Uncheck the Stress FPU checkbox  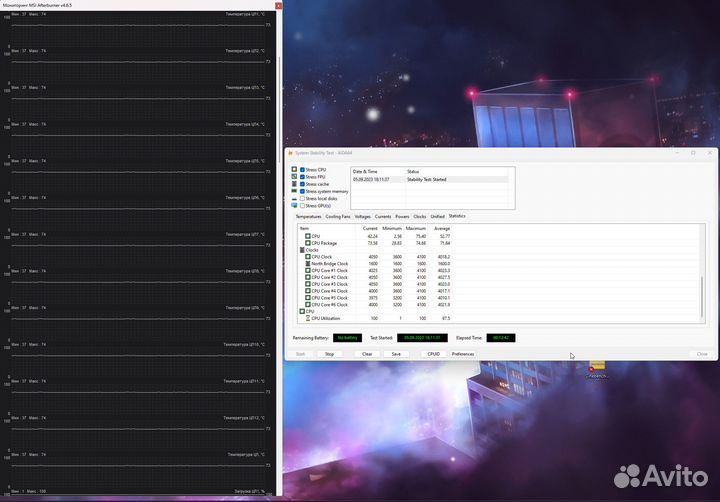[302, 177]
